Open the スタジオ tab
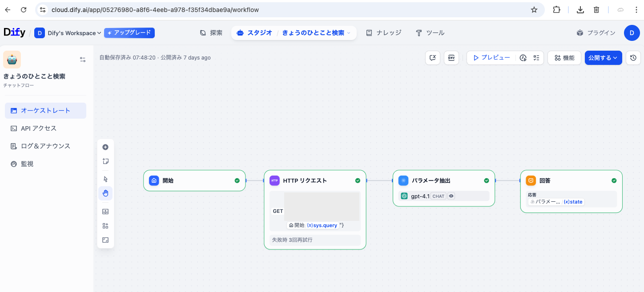Image resolution: width=644 pixels, height=292 pixels. 254,33
